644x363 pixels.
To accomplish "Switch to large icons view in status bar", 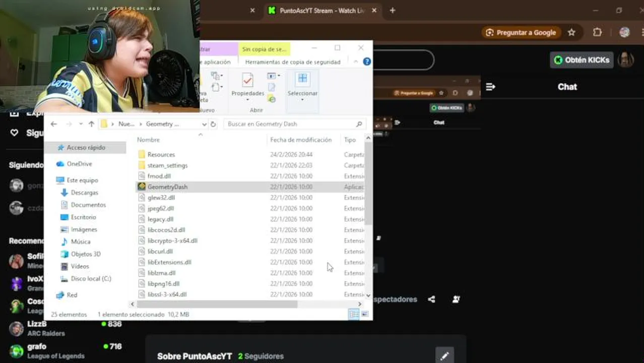I will coord(365,314).
